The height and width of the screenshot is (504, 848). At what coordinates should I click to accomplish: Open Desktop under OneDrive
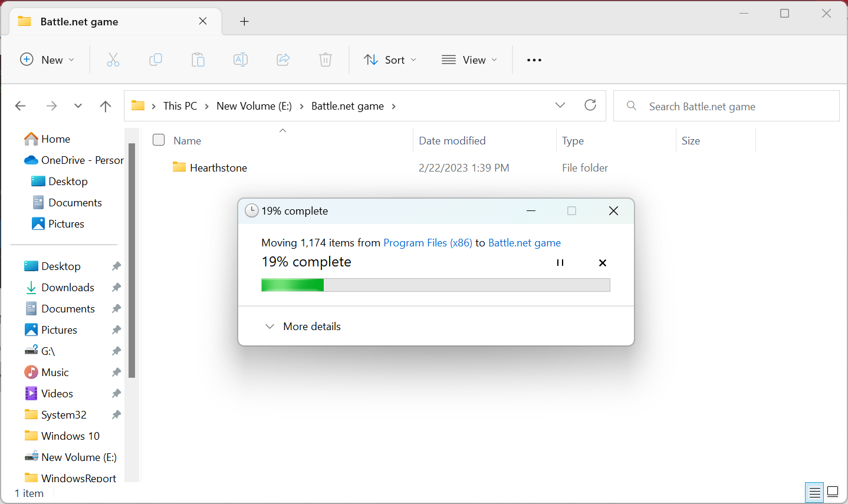tap(59, 182)
